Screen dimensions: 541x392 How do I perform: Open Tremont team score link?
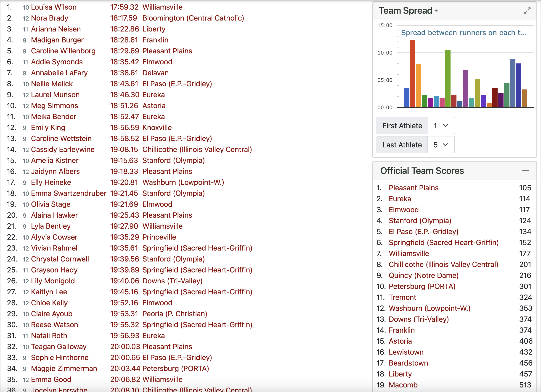pyautogui.click(x=402, y=298)
